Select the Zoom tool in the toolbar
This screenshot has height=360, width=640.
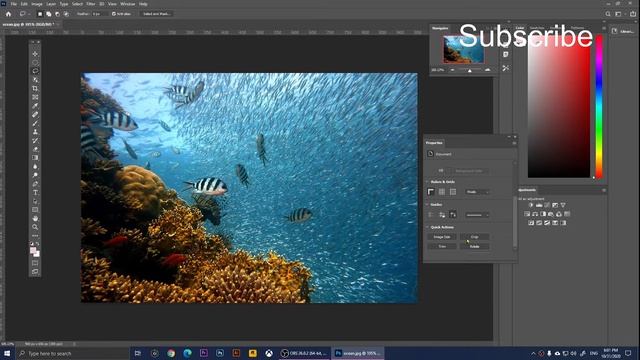pyautogui.click(x=35, y=227)
